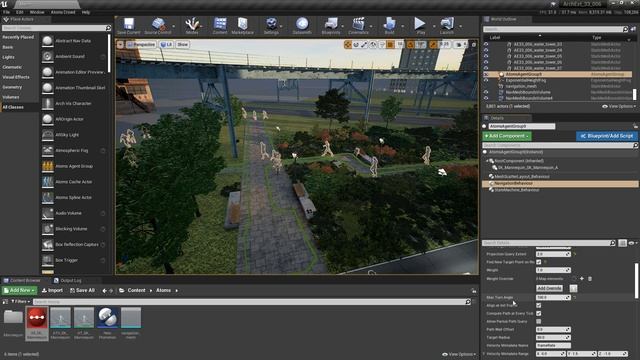Select the NavigationBehaviour component
The image size is (640, 360).
click(560, 184)
